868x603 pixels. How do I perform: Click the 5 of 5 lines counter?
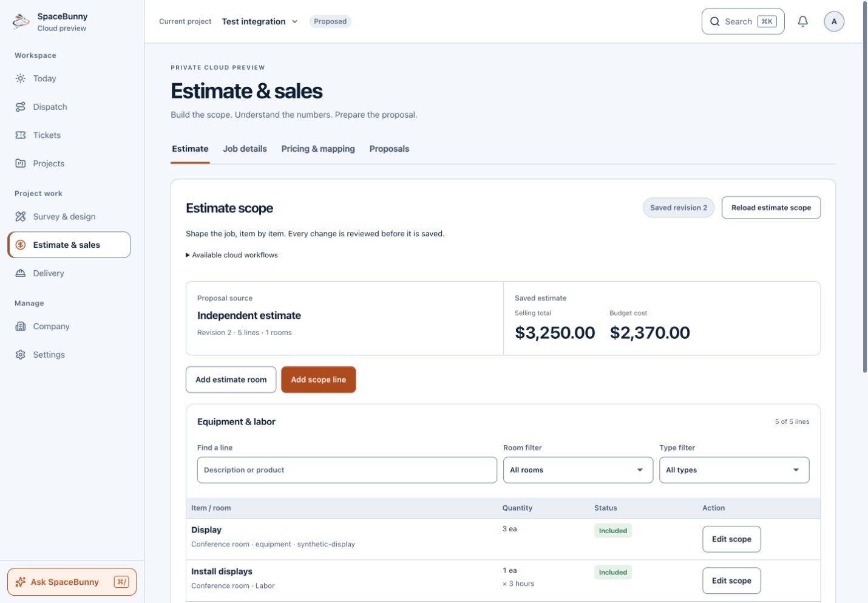[x=792, y=421]
